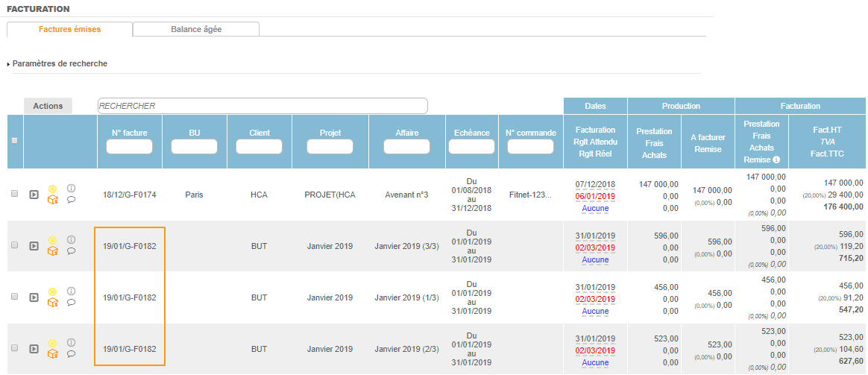
Task: Switch to the Balance âgée tab
Action: (196, 29)
